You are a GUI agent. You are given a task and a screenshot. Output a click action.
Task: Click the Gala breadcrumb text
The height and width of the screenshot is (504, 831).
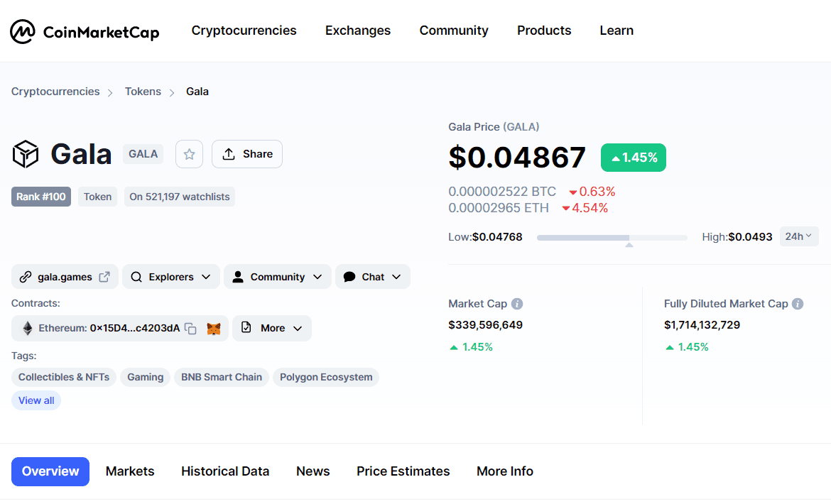pyautogui.click(x=197, y=92)
